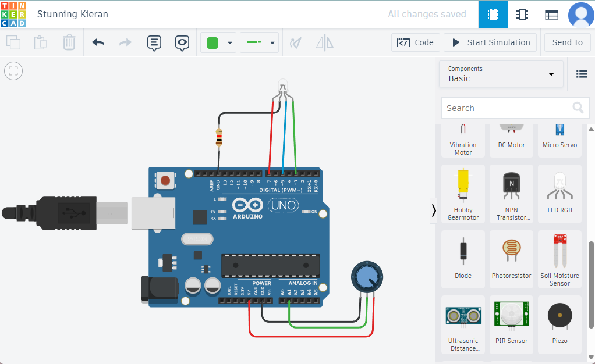Open the Notes annotation tool
The width and height of the screenshot is (595, 364).
coord(154,43)
